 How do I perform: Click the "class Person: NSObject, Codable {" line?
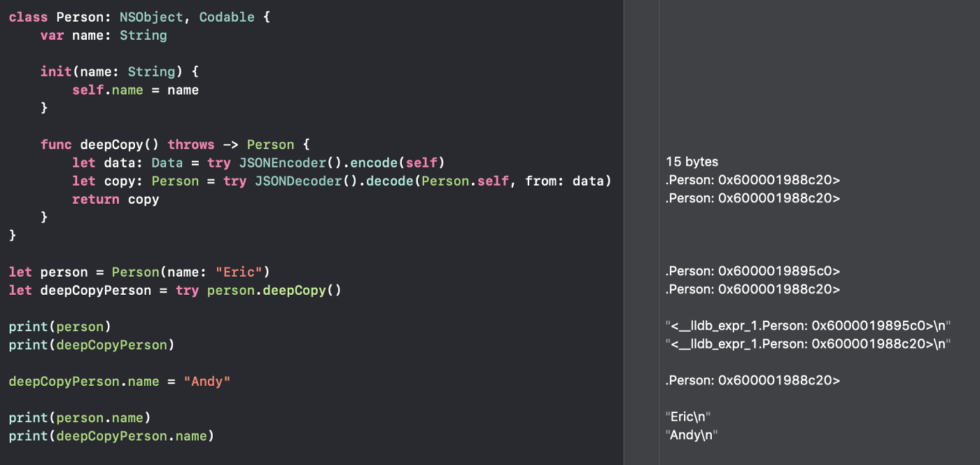coord(139,18)
